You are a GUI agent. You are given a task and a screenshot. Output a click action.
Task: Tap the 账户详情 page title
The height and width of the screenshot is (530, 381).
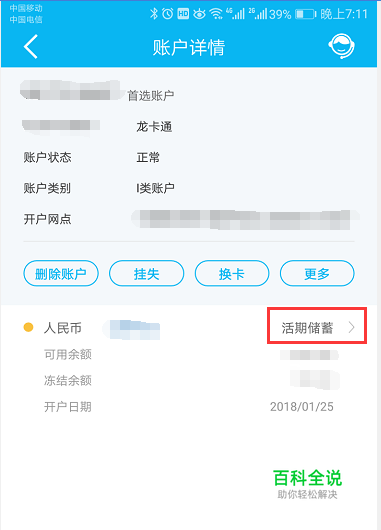pyautogui.click(x=189, y=47)
